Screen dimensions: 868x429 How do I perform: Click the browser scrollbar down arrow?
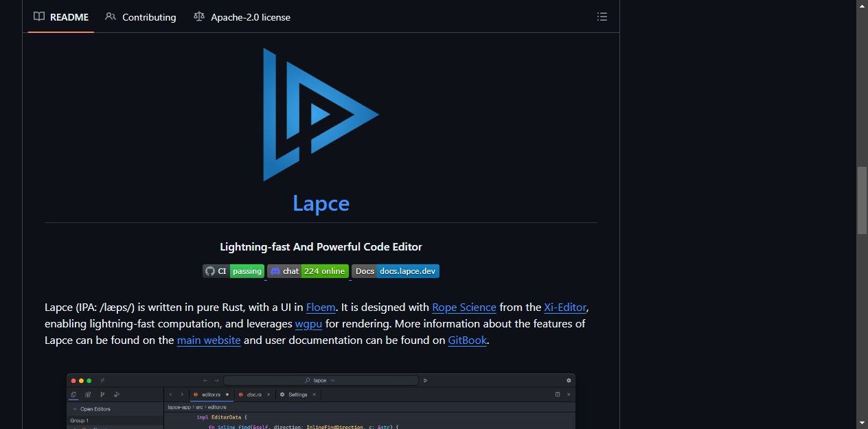click(862, 423)
